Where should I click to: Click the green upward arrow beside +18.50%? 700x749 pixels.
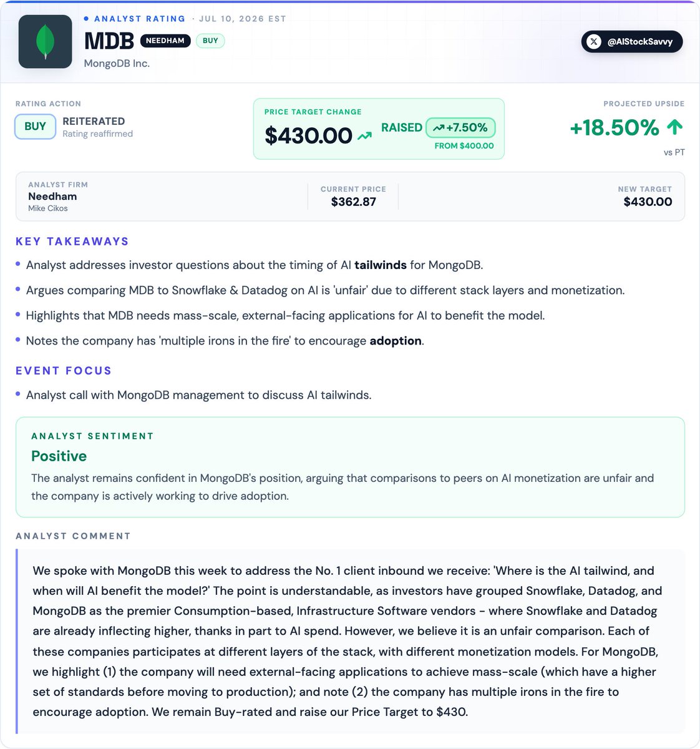click(x=674, y=127)
